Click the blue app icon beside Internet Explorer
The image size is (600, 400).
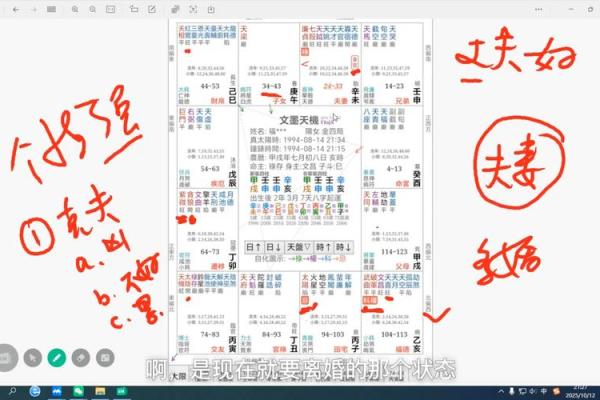pos(57,391)
